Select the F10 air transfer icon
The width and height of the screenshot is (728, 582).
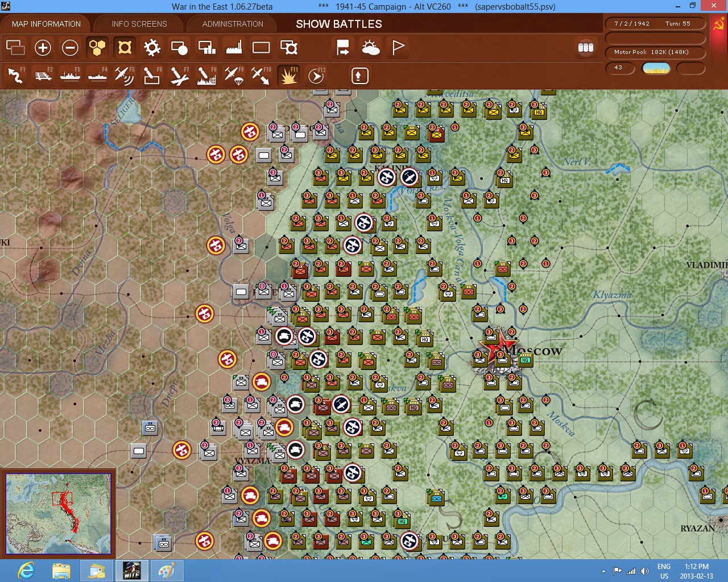tap(261, 76)
